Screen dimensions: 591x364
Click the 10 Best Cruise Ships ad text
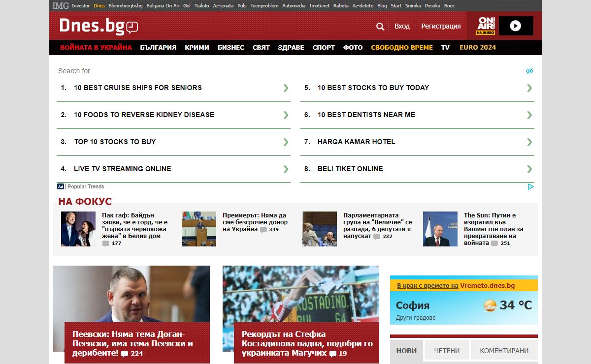138,88
